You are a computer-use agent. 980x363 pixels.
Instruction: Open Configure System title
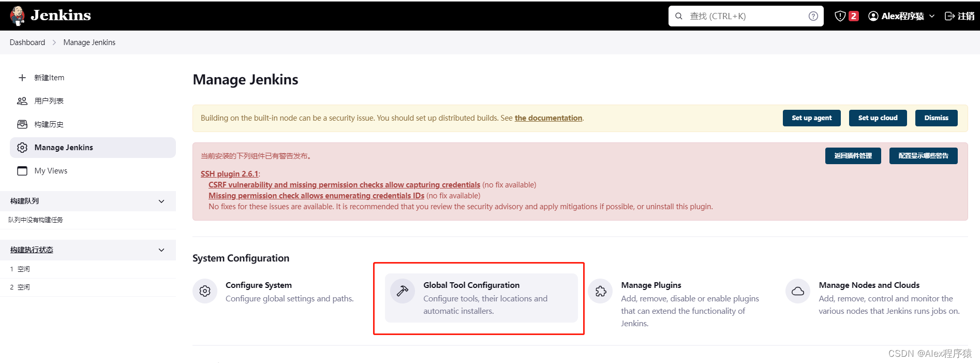point(259,285)
